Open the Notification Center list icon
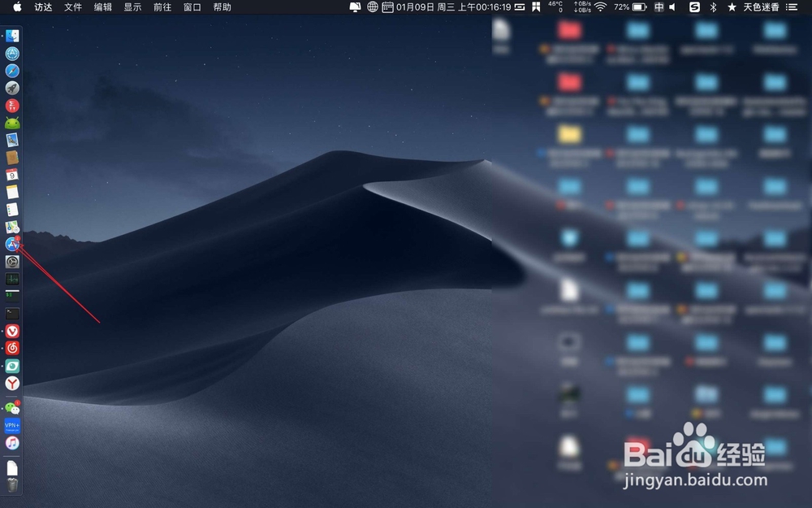Image resolution: width=812 pixels, height=508 pixels. (x=792, y=7)
